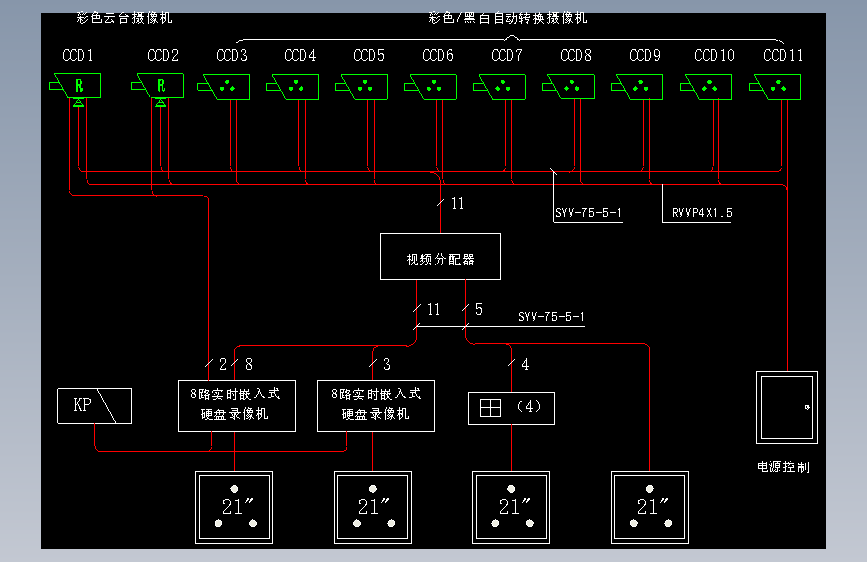Click the camera symbol under CCD10
The width and height of the screenshot is (867, 562).
click(x=706, y=87)
